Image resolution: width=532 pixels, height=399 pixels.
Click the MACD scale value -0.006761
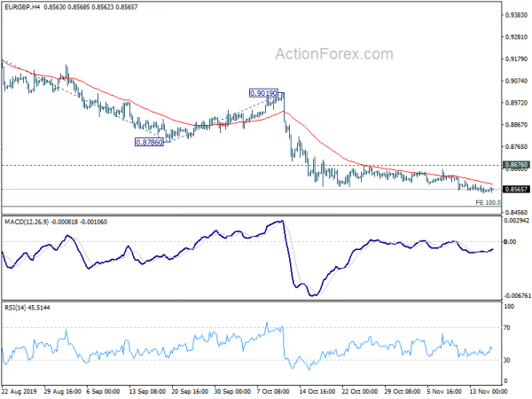pos(517,296)
